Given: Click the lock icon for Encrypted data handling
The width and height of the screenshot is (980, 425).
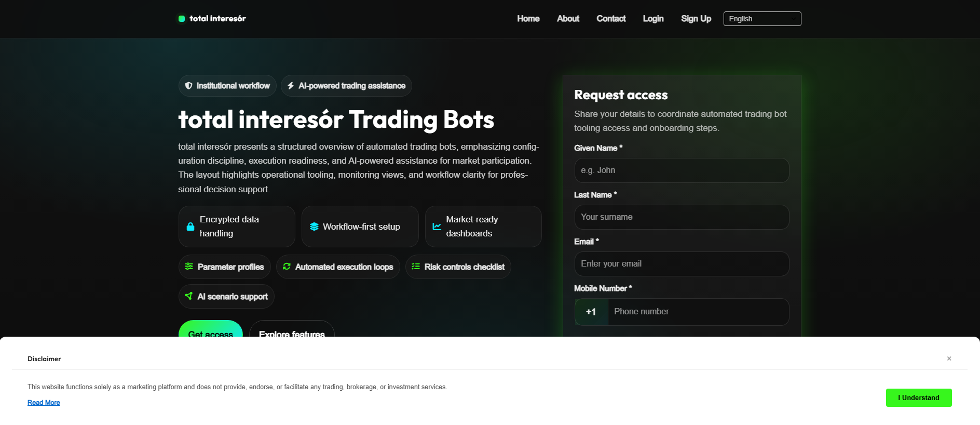Looking at the screenshot, I should tap(190, 227).
